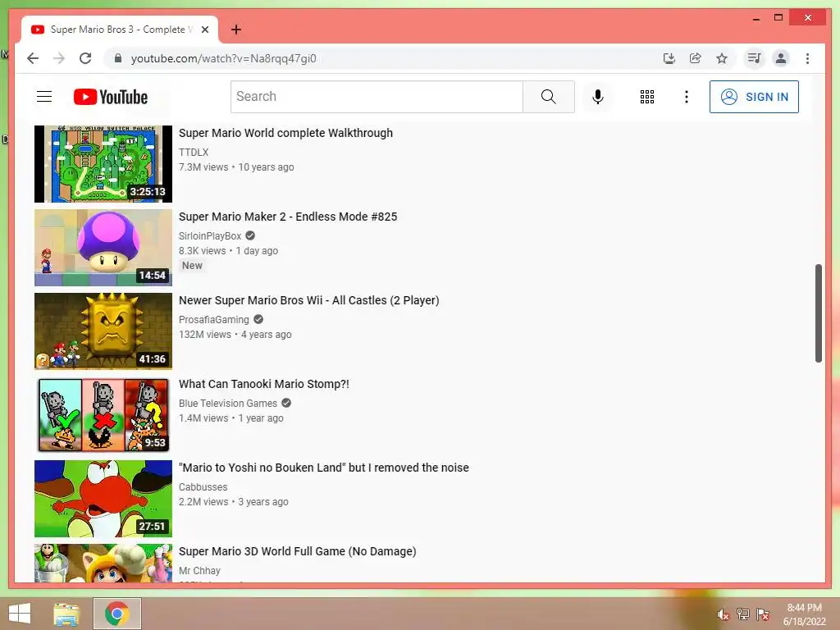Open Super Mario Maker 2 Endless Mode #825 title
840x630 pixels.
[288, 217]
